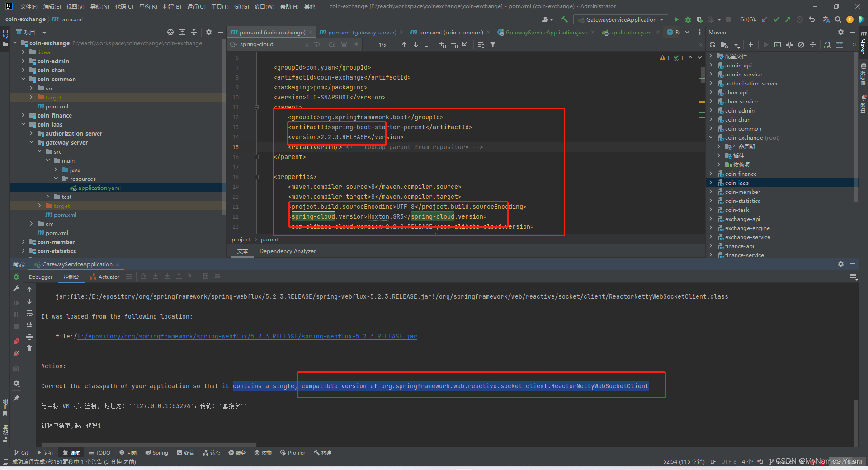Open the Dependency Analyzer view

point(288,251)
